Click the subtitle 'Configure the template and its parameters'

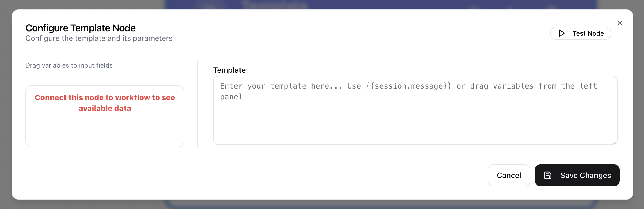99,38
